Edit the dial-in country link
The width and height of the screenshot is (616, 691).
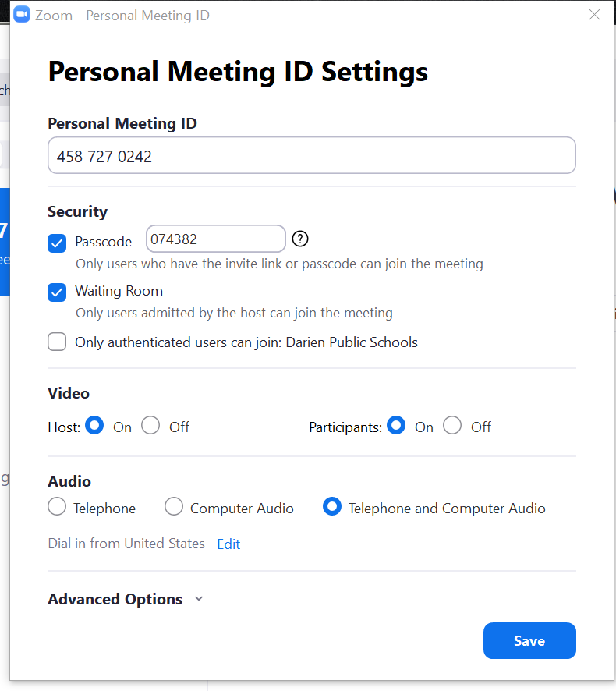tap(228, 544)
